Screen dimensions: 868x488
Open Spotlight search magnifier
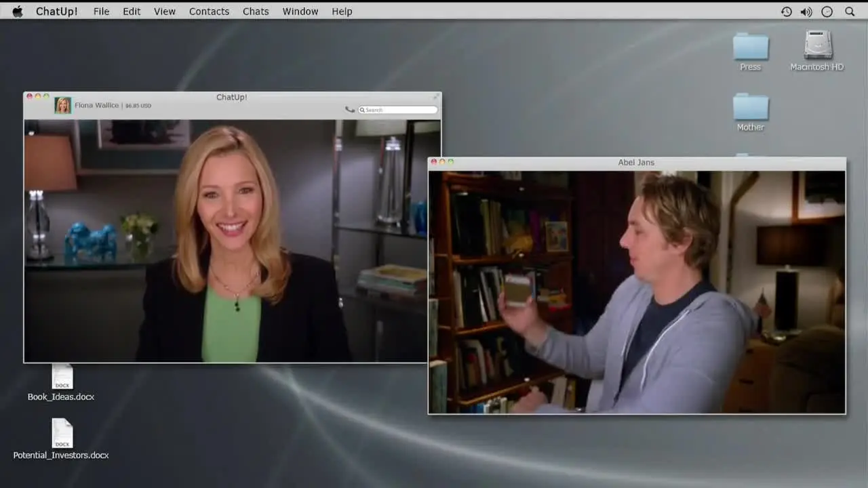click(x=850, y=12)
